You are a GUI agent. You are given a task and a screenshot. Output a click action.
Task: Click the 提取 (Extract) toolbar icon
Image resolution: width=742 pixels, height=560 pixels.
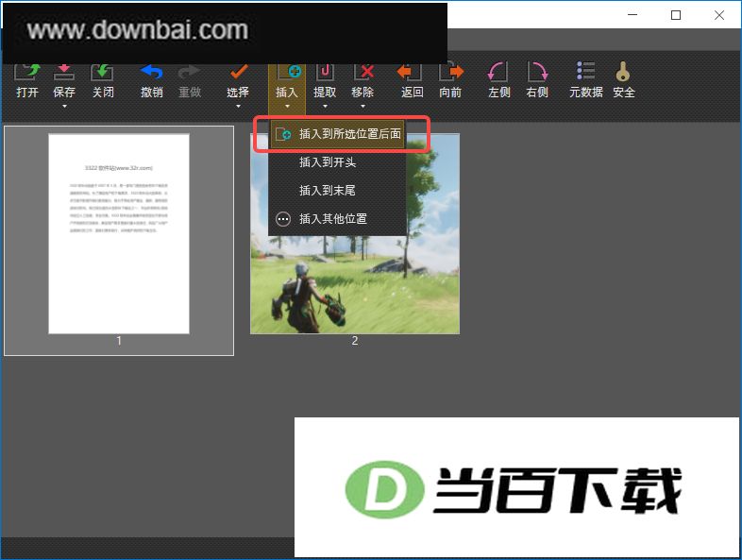point(325,73)
